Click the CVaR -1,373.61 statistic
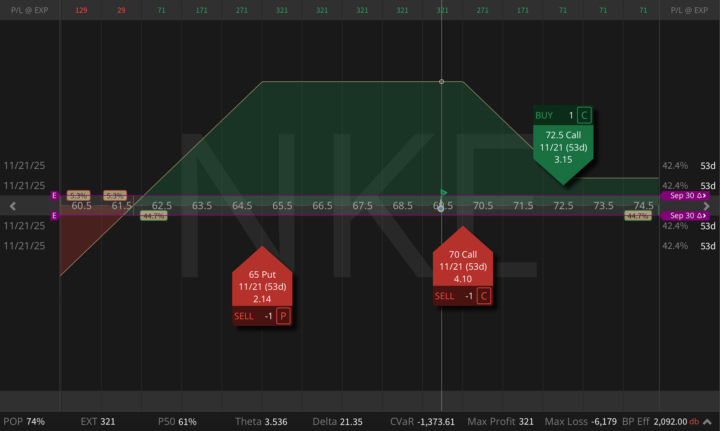This screenshot has width=720, height=431. 422,422
